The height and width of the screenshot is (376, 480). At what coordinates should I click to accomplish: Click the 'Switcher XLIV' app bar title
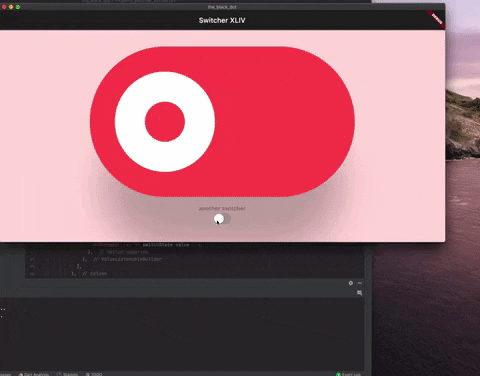[222, 20]
